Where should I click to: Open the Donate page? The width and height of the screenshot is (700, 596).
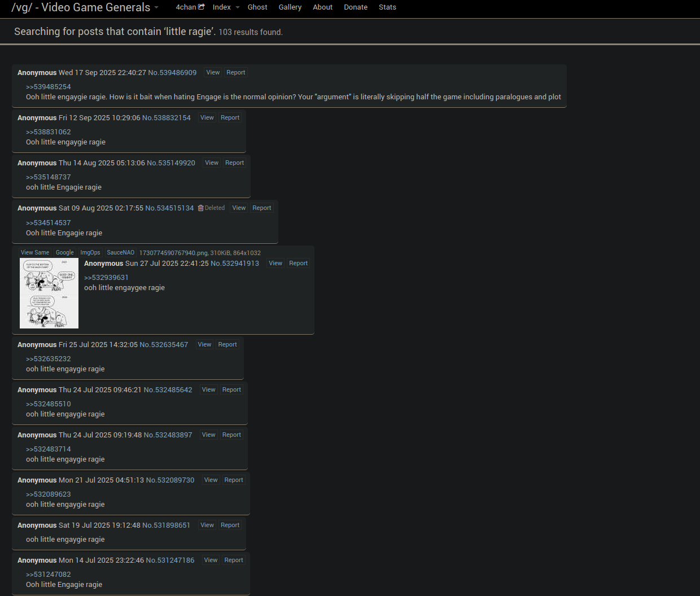pos(356,7)
